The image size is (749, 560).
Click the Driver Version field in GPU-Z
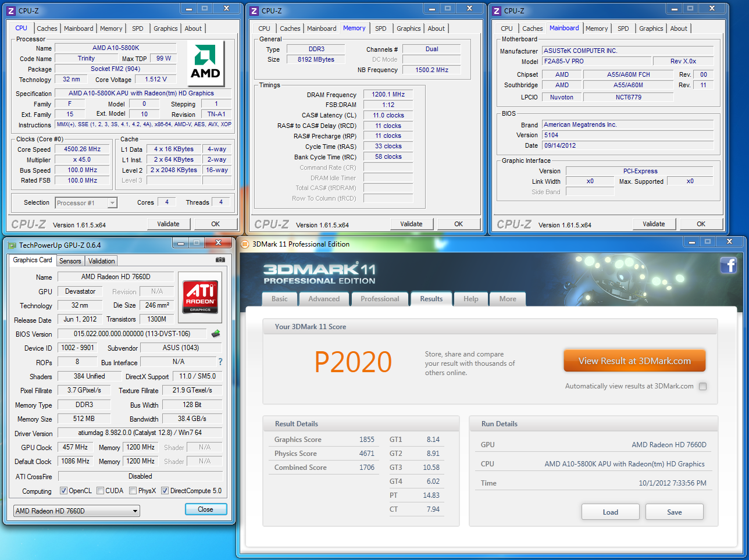point(140,433)
